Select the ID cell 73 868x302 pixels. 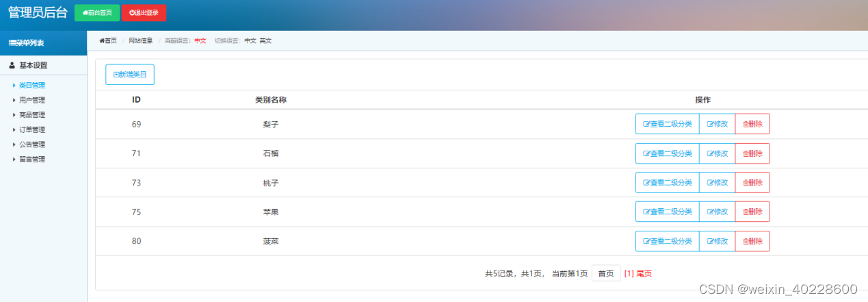tap(136, 183)
